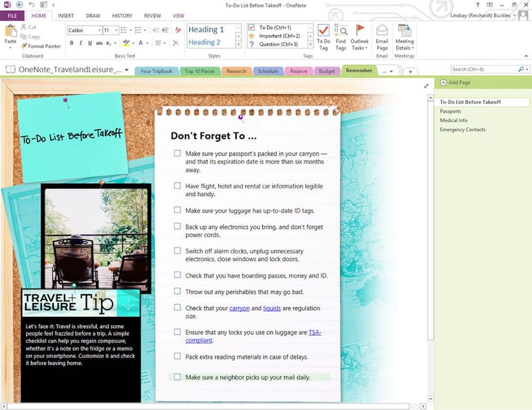Open the text highlight color picker

coord(132,43)
